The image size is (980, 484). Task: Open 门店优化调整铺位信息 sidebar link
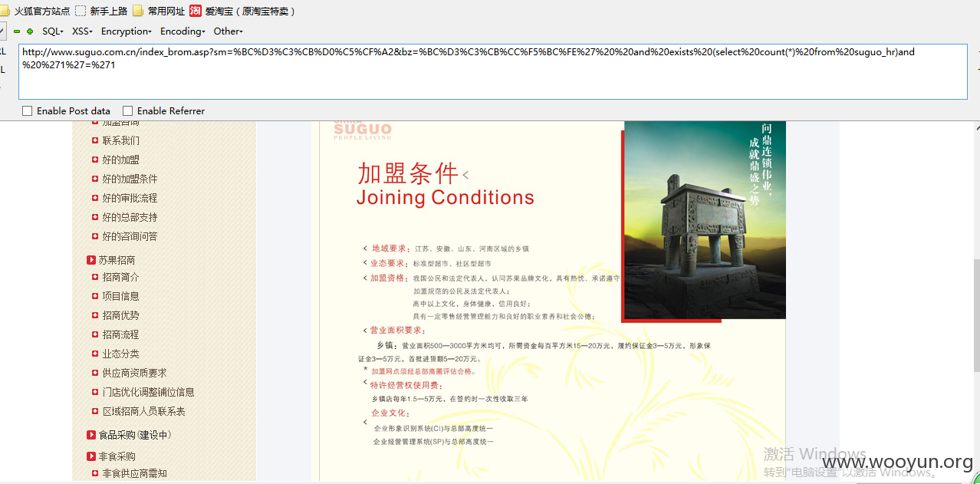point(149,392)
